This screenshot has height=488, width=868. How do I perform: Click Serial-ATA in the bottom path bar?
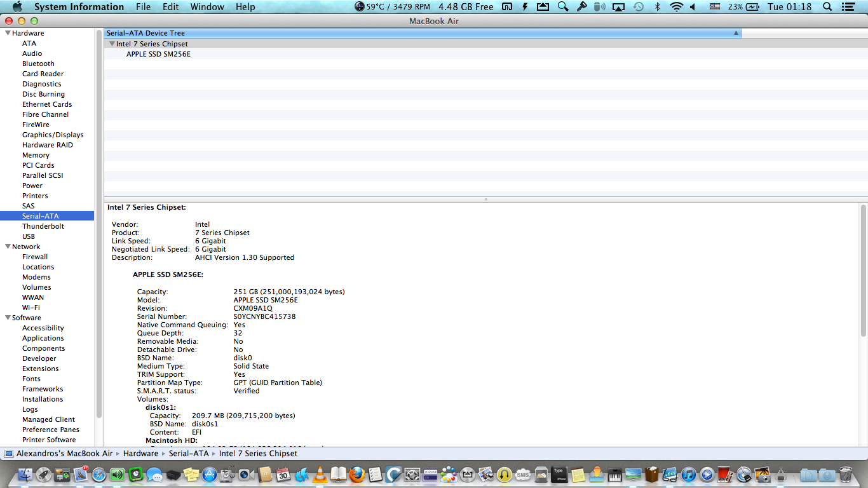188,454
